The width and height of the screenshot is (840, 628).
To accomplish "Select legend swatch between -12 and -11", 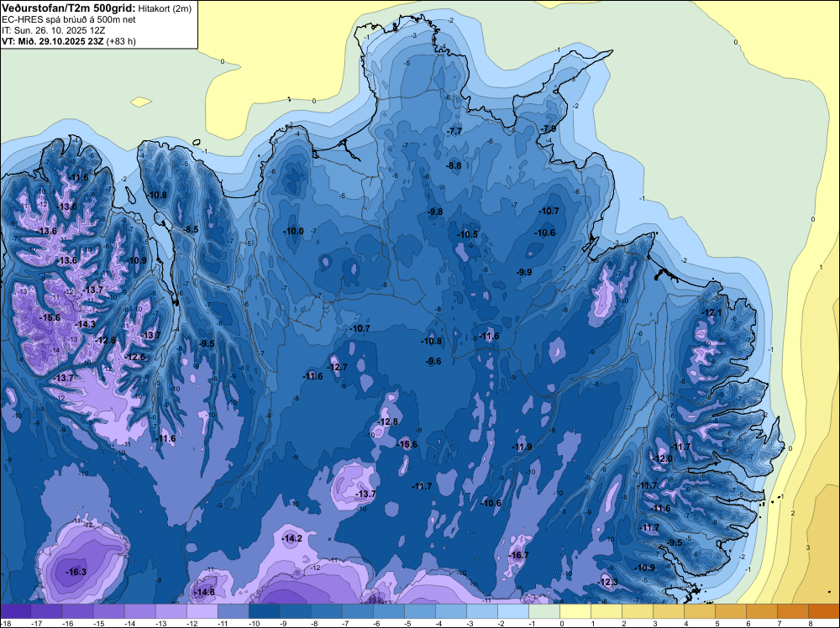I will point(202,611).
